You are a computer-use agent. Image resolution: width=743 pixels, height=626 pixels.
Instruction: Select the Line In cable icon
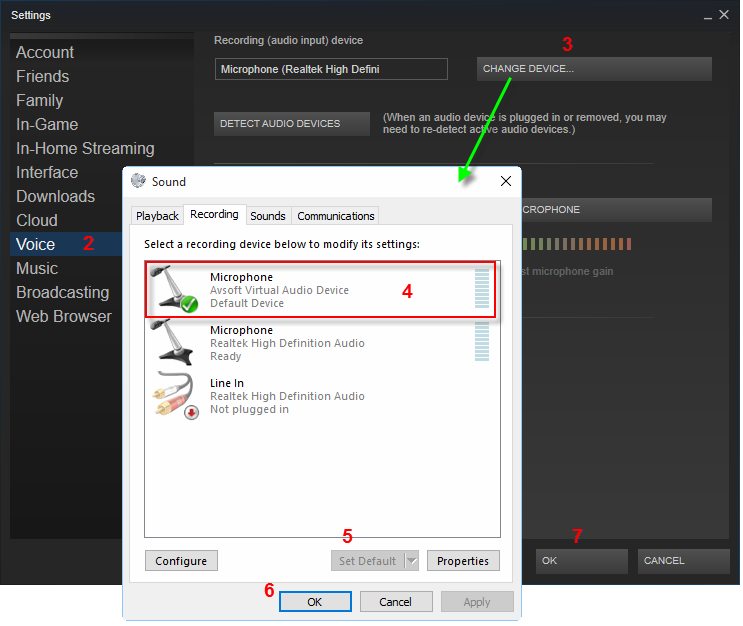coord(175,395)
